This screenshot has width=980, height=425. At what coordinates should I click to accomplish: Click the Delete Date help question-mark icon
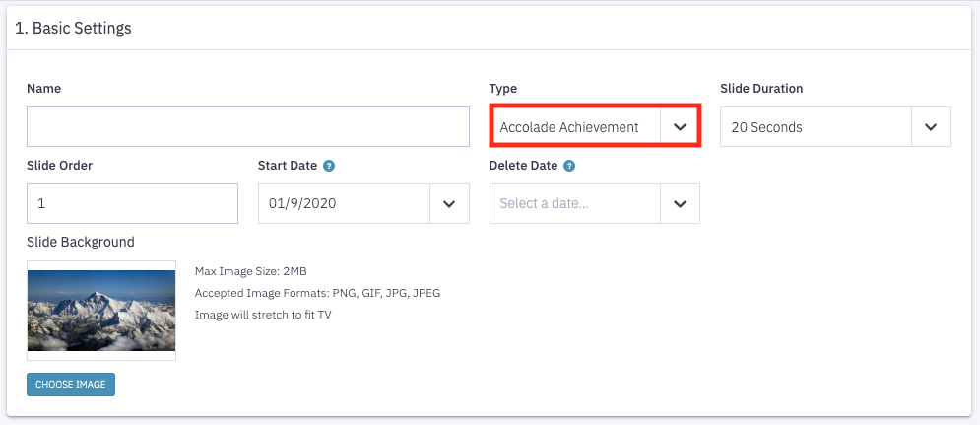coord(569,166)
